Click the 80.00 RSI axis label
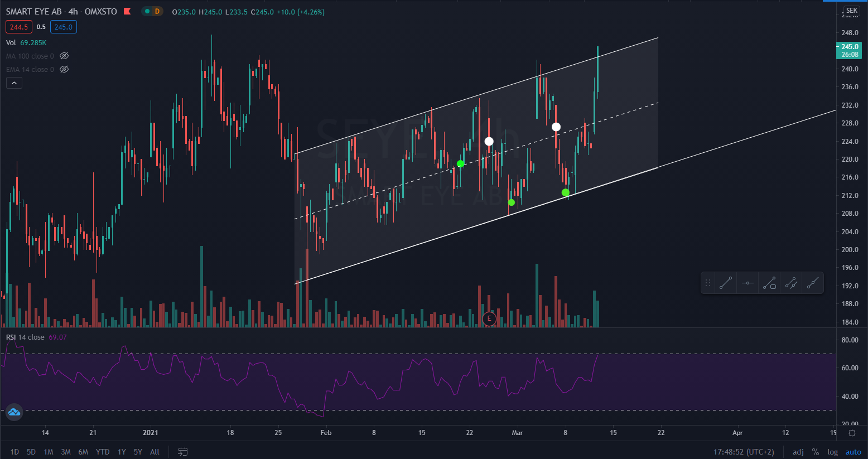Viewport: 868px width, 459px height. click(850, 340)
